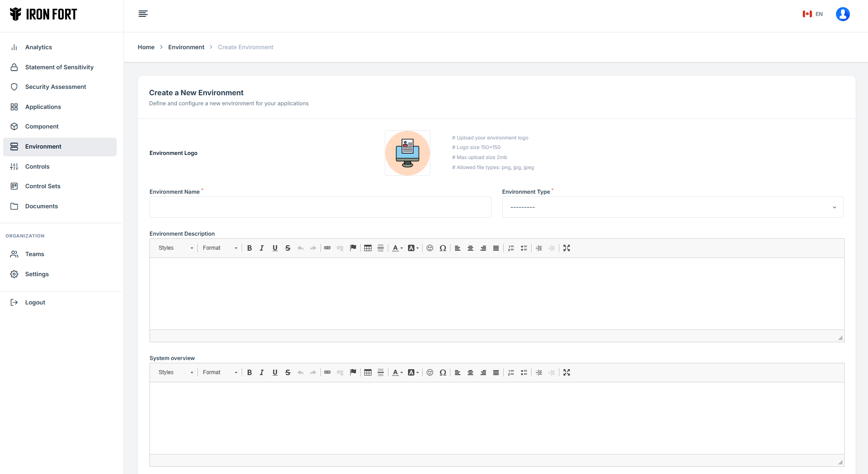This screenshot has height=474, width=868.
Task: Toggle bold in Environment Description editor
Action: click(249, 248)
